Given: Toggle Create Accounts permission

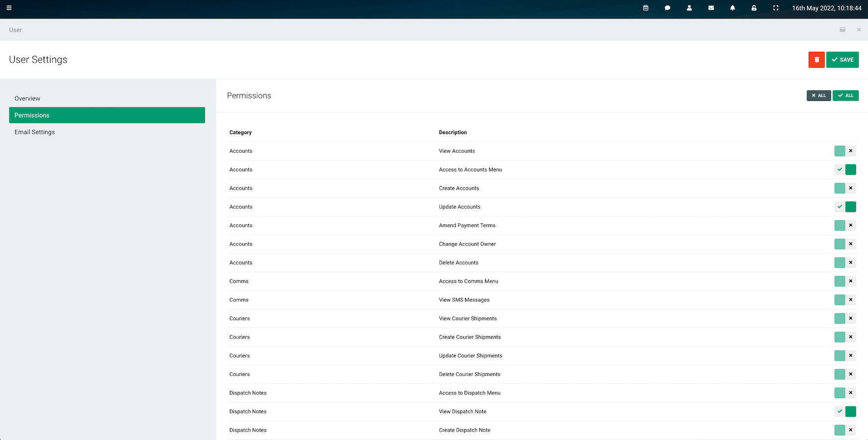Looking at the screenshot, I should pos(845,188).
